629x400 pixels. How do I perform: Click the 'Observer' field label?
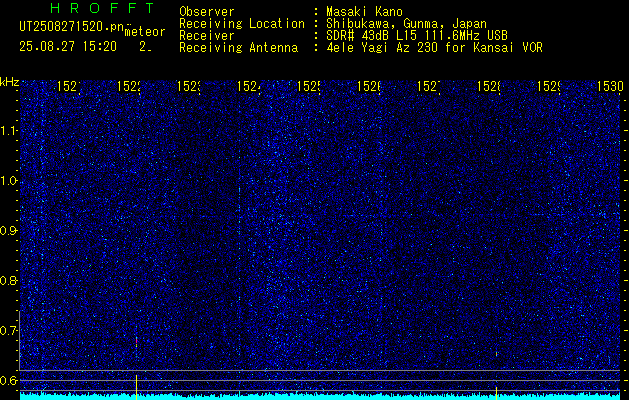[207, 12]
